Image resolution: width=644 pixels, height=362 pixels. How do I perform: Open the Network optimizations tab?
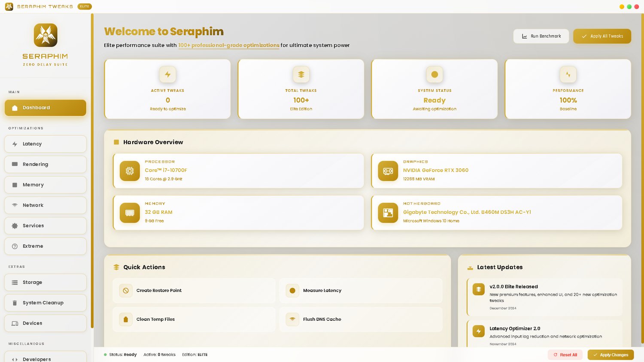pyautogui.click(x=46, y=205)
